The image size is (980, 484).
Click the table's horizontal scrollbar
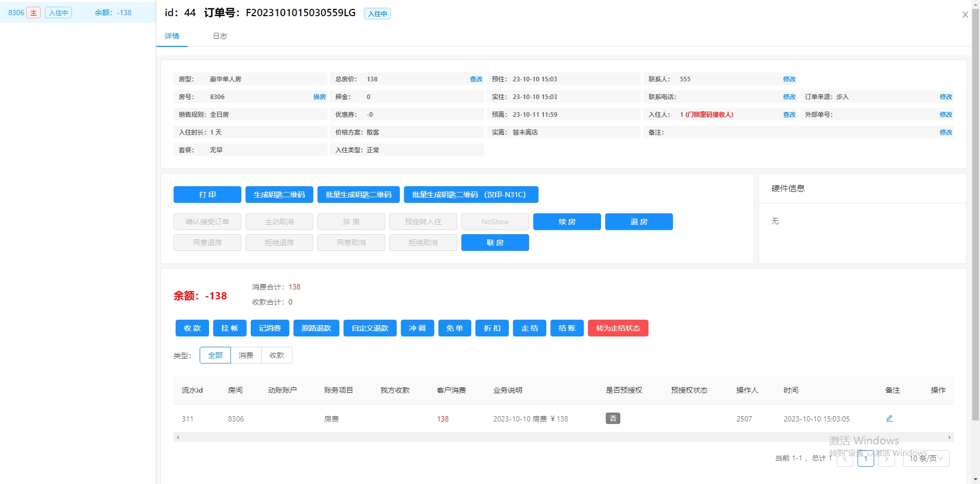[x=563, y=437]
